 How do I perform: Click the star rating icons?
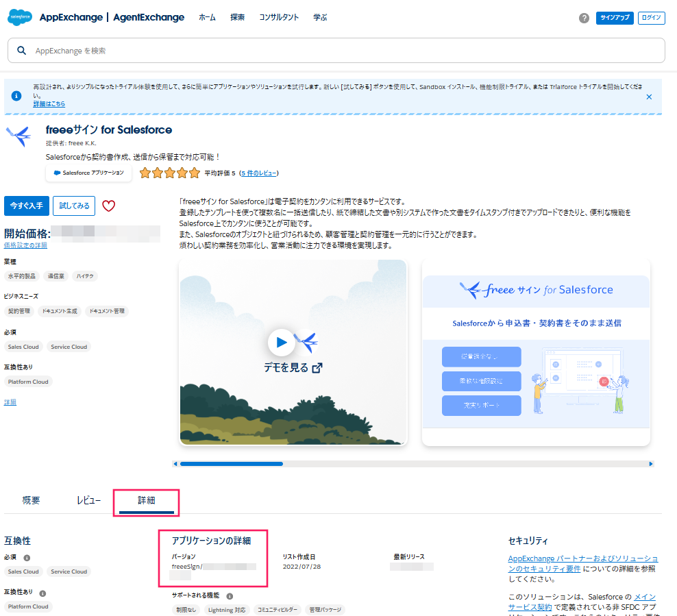coord(170,173)
